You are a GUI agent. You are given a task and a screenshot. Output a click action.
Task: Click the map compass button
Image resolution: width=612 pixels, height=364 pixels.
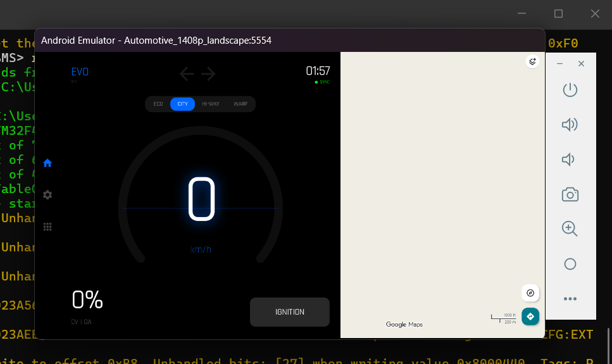pos(530,293)
